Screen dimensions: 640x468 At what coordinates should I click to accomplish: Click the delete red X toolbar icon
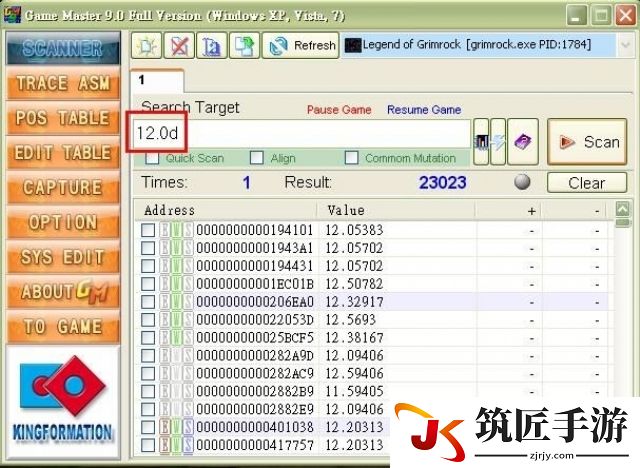click(179, 45)
